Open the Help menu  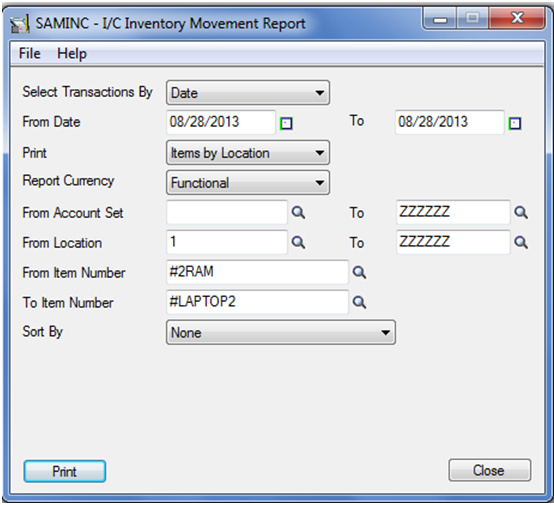[72, 54]
